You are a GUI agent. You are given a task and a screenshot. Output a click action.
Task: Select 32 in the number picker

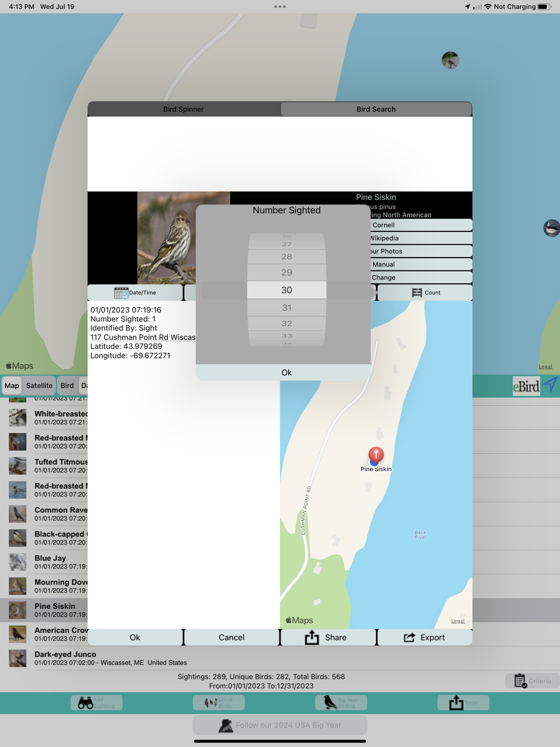[287, 324]
